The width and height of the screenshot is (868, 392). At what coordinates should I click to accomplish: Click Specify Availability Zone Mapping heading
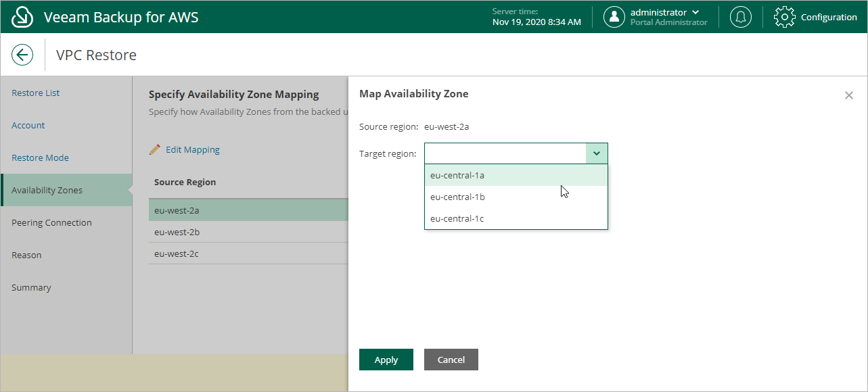pyautogui.click(x=234, y=95)
